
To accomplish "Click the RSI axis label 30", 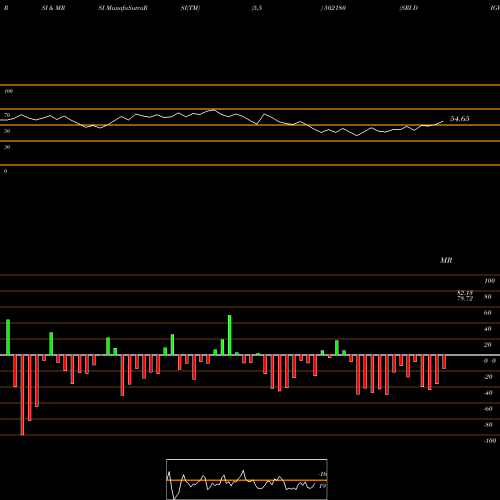I will [x=7, y=147].
